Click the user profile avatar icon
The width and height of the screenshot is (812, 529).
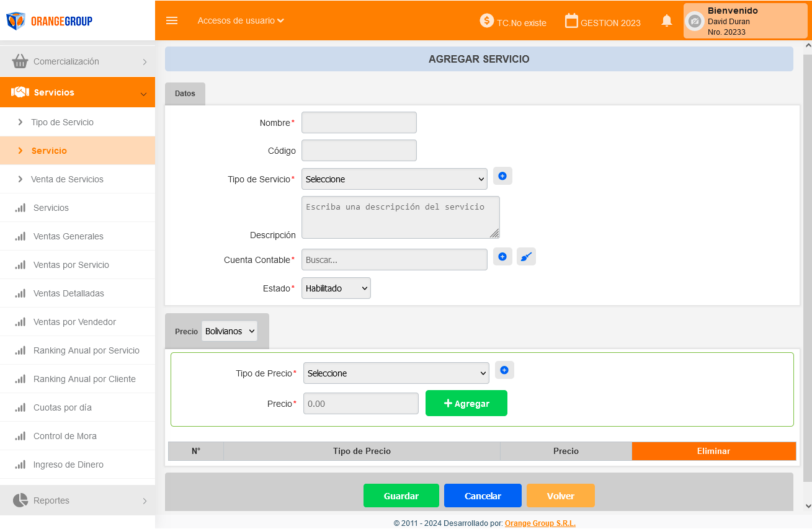click(695, 21)
